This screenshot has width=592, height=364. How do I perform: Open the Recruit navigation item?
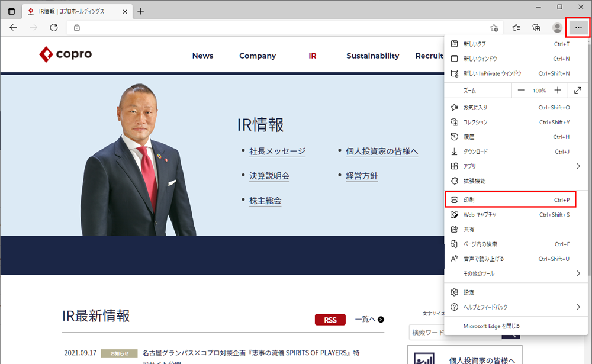[x=429, y=56]
